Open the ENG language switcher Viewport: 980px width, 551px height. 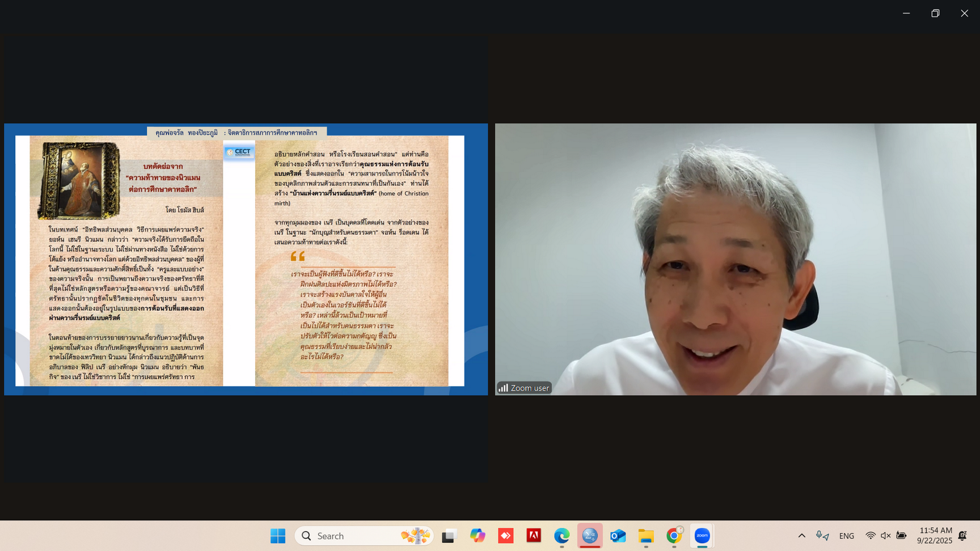tap(846, 536)
